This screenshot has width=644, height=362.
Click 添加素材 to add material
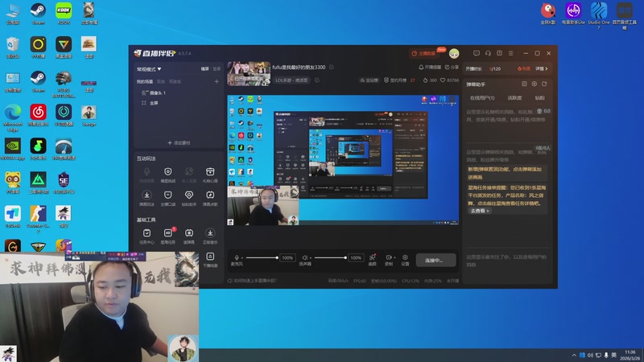tap(179, 143)
